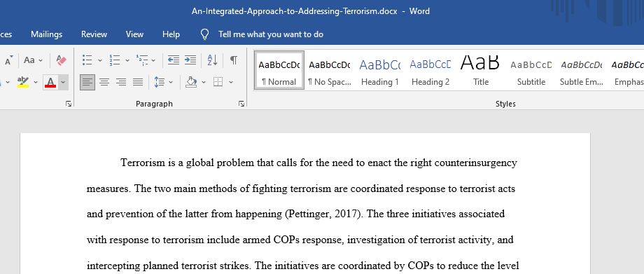
Task: Apply the Heading 1 style
Action: click(x=380, y=69)
